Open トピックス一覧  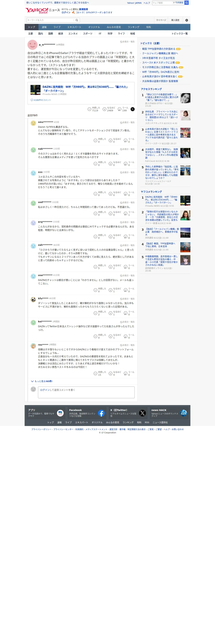[180, 33]
